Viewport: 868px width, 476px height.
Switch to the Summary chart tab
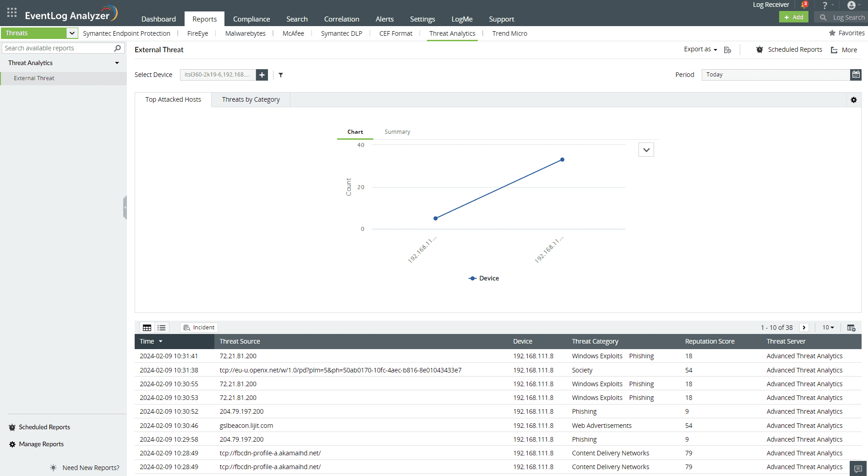point(397,132)
